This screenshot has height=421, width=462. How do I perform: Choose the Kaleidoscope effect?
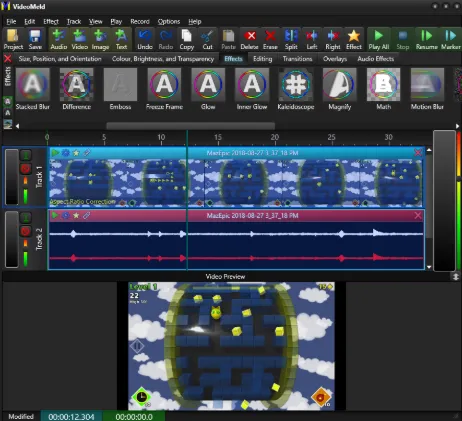(296, 89)
